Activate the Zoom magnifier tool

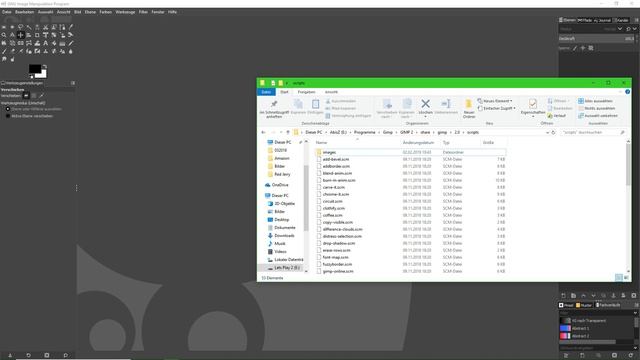[4, 35]
